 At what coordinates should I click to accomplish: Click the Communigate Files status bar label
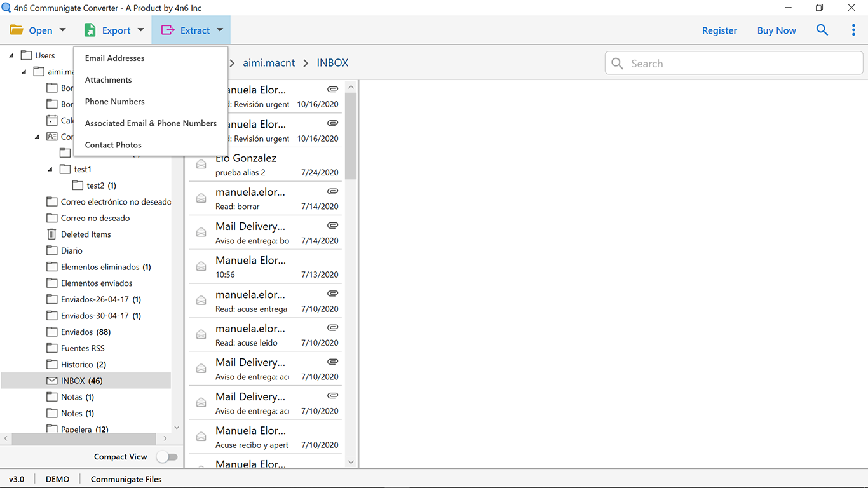click(126, 479)
